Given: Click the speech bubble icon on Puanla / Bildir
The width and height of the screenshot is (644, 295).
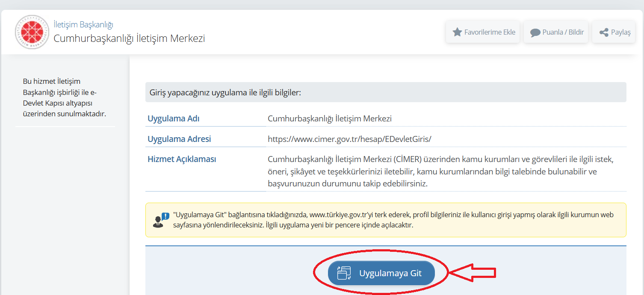Looking at the screenshot, I should (x=535, y=31).
